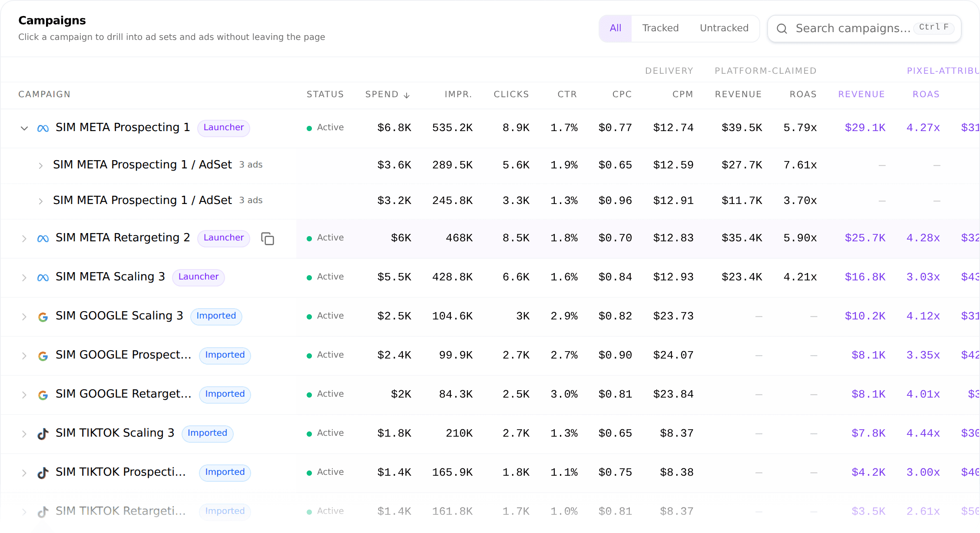Click the 4.44x pixel ROAS value
Viewport: 980px width, 533px height.
923,434
